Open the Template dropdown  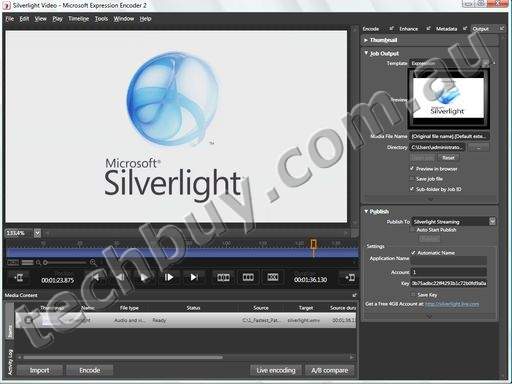tap(486, 63)
